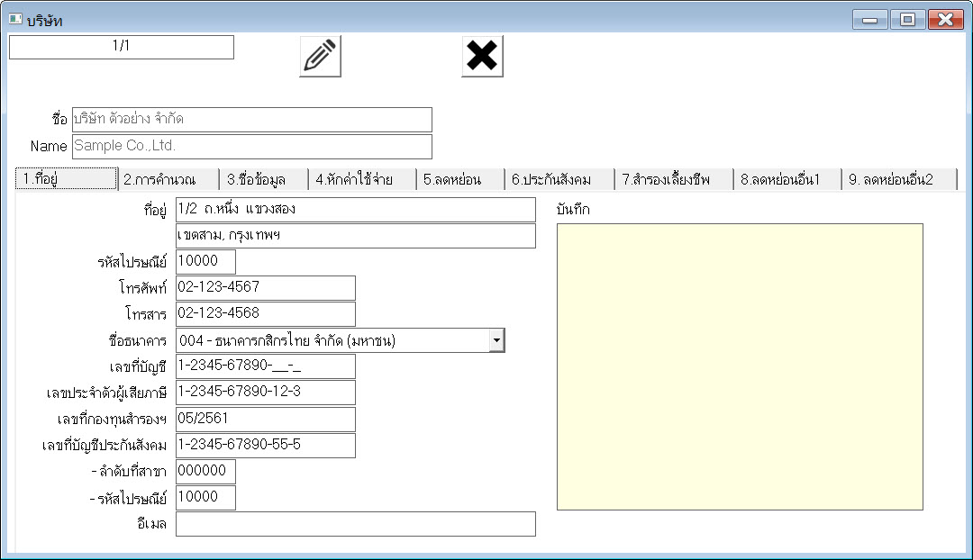Click the โทรศัพท์ field with 02-123-4567

(265, 288)
